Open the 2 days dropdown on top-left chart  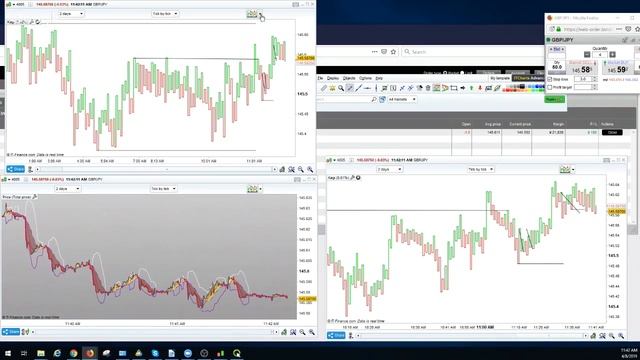[71, 14]
